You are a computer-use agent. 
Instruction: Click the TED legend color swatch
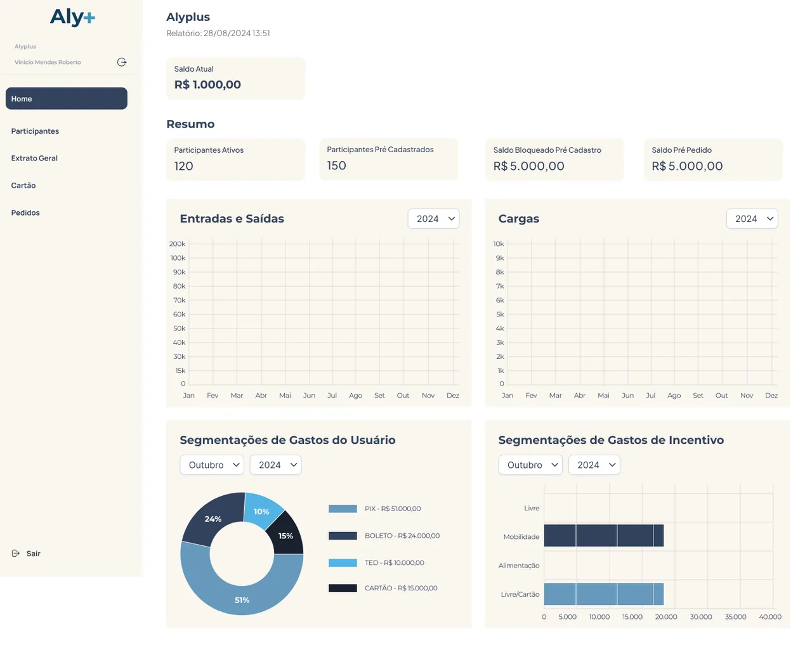click(343, 562)
